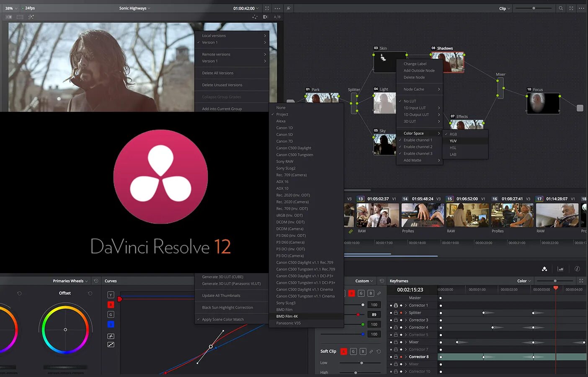
Task: Click the color nodes diamond cluster icon
Action: pyautogui.click(x=544, y=269)
